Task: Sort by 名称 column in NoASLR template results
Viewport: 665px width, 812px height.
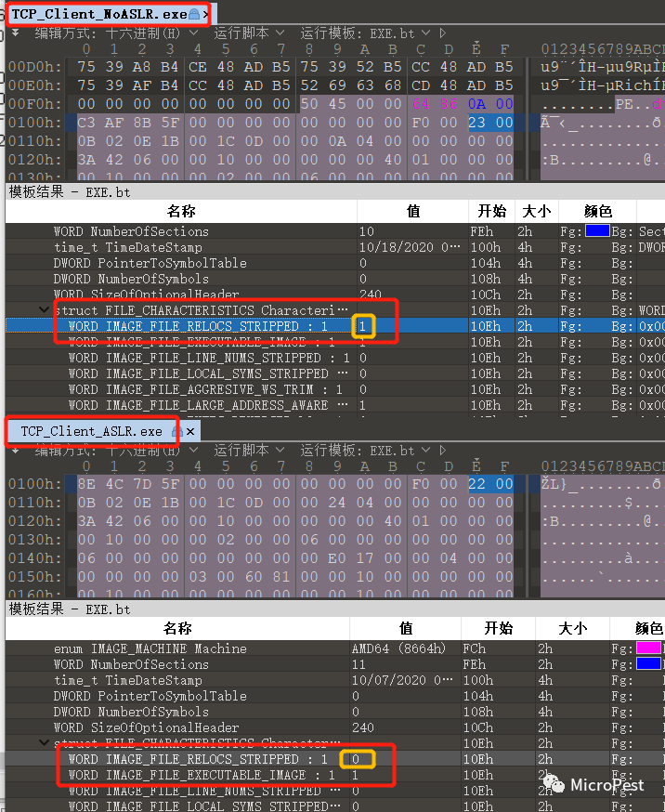Action: pyautogui.click(x=181, y=211)
